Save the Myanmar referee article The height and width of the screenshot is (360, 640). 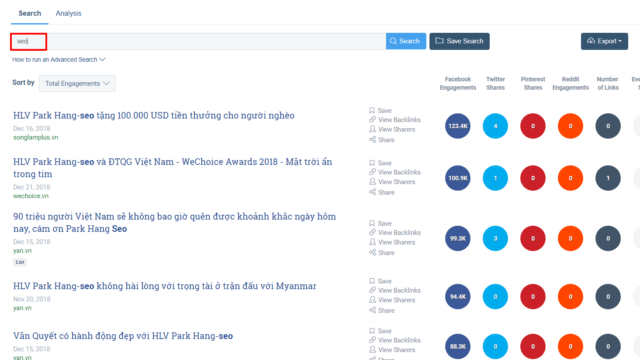380,281
